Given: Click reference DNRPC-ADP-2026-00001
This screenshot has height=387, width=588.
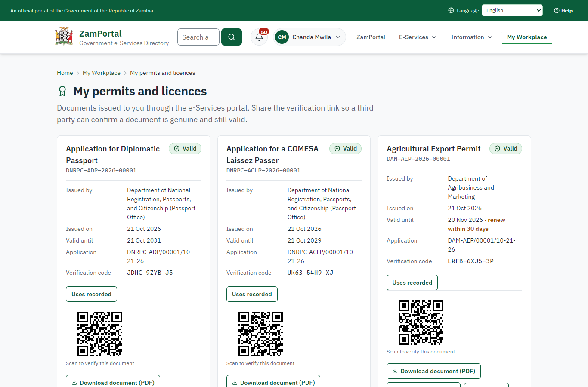Looking at the screenshot, I should [x=101, y=170].
